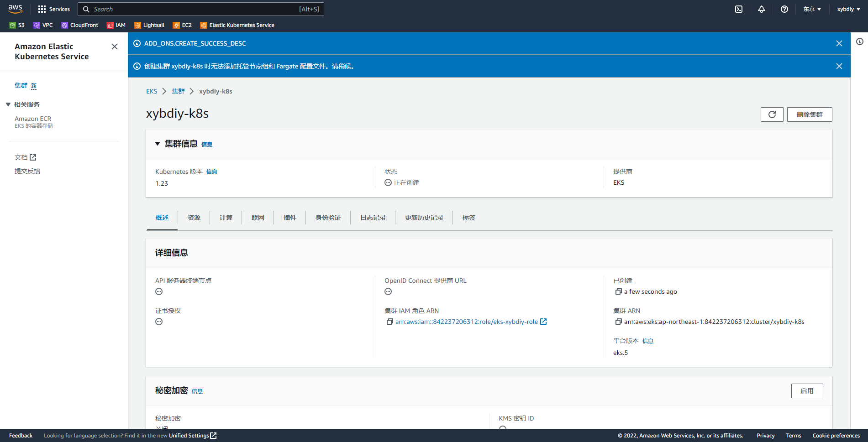The image size is (868, 442).
Task: Select the 1.23 version value
Action: click(162, 183)
